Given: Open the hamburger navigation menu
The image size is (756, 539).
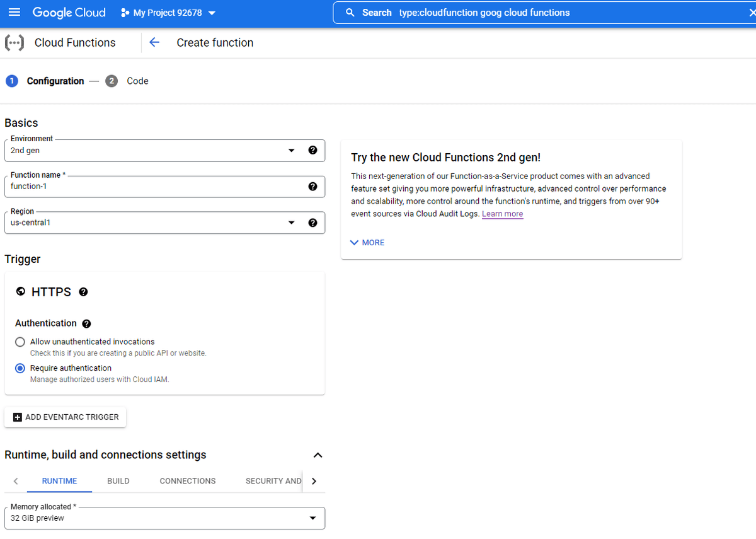Looking at the screenshot, I should click(x=14, y=13).
